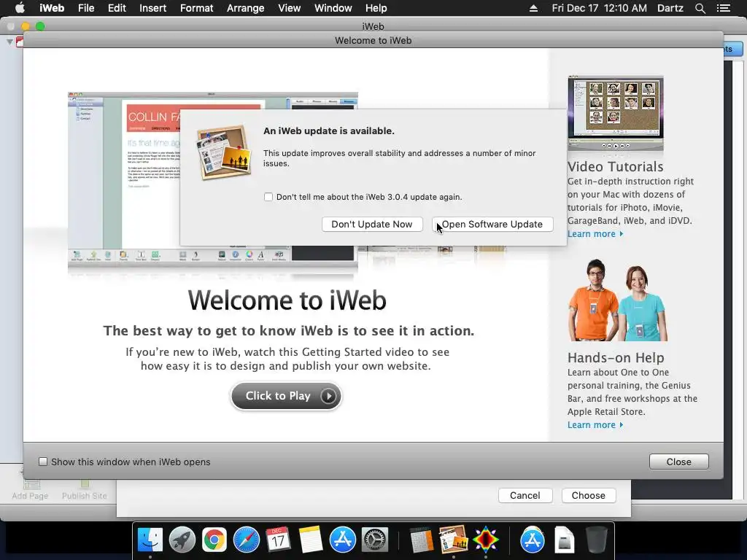
Task: Open the Insert menu
Action: pos(153,8)
